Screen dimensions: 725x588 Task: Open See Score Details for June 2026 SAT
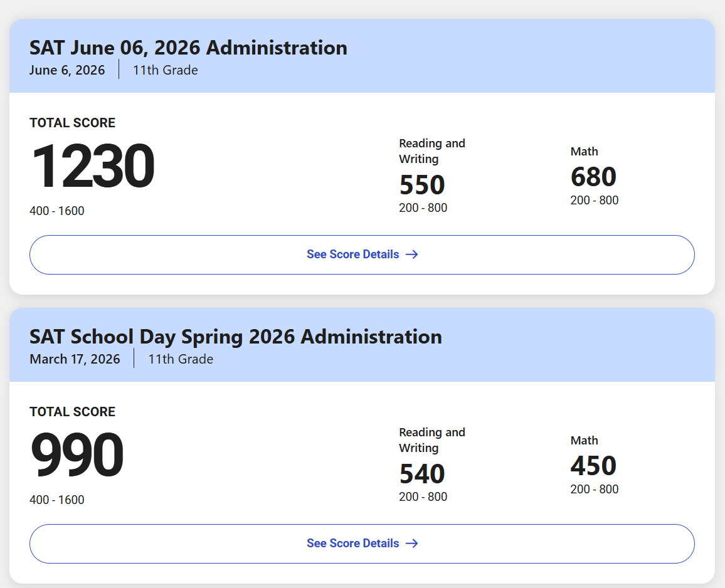pos(362,255)
